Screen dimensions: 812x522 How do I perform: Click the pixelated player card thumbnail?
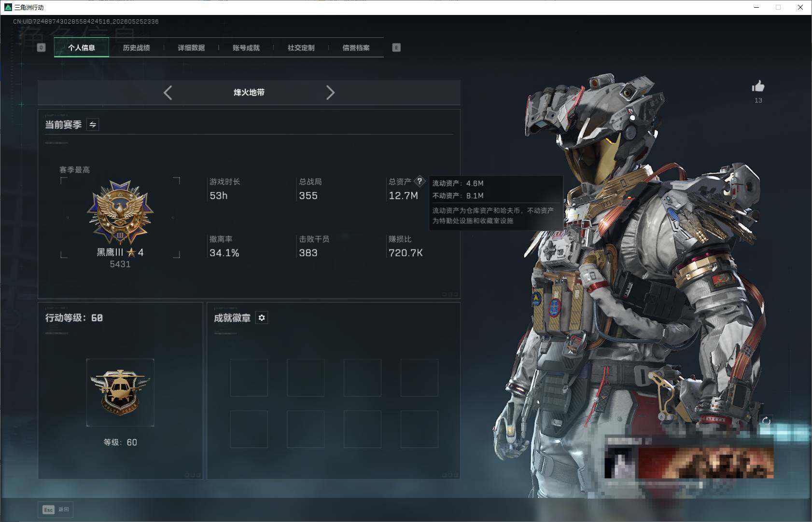689,462
